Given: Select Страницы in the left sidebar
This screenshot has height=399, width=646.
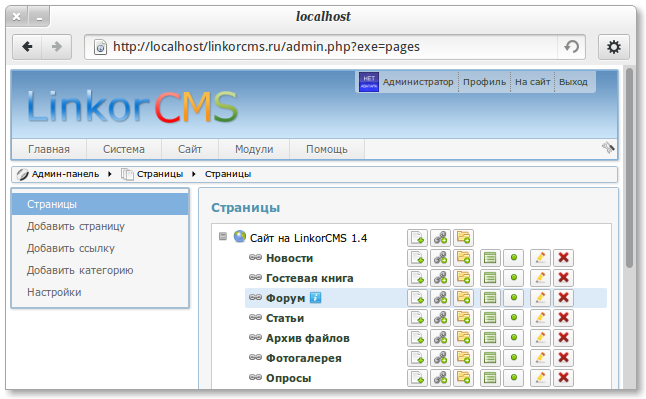Looking at the screenshot, I should tap(100, 204).
